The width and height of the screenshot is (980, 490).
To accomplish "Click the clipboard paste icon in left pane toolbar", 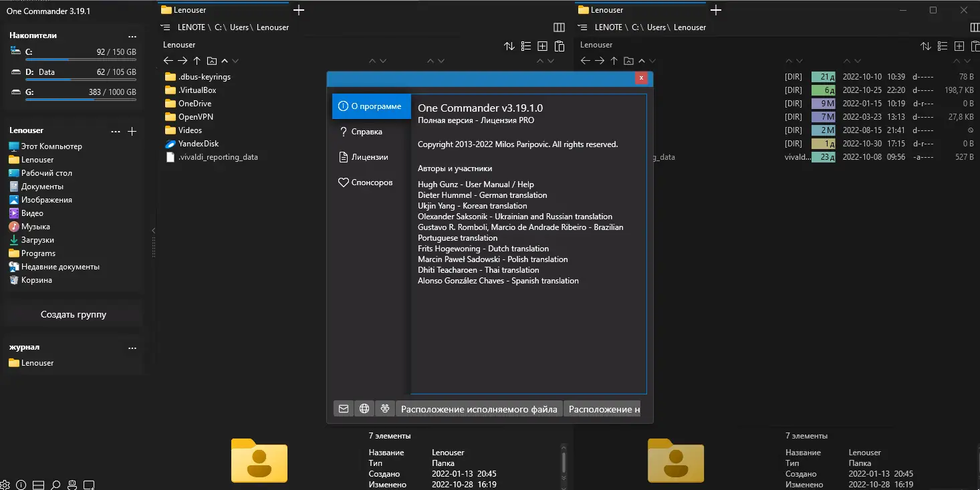I will (x=560, y=46).
